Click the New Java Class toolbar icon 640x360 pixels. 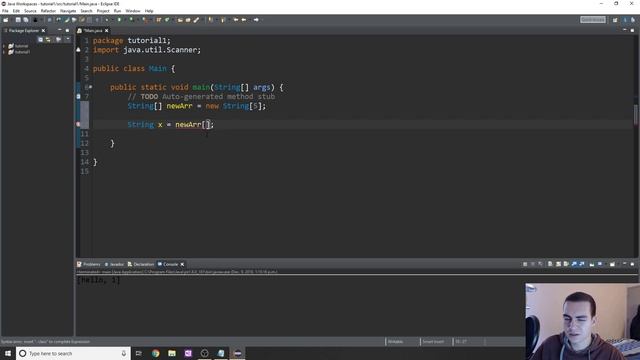[x=167, y=20]
